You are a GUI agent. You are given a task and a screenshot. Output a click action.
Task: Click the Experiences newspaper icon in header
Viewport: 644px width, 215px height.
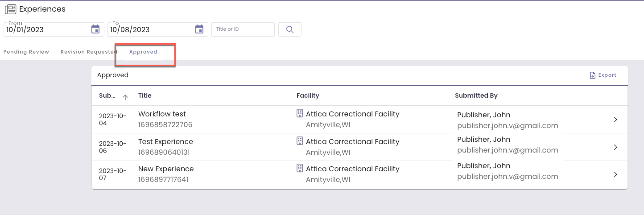click(x=10, y=9)
